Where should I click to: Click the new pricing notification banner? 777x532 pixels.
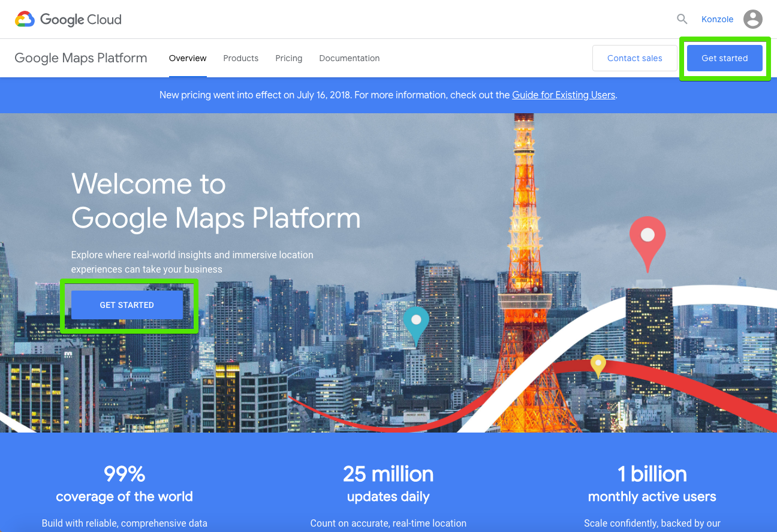(x=389, y=95)
